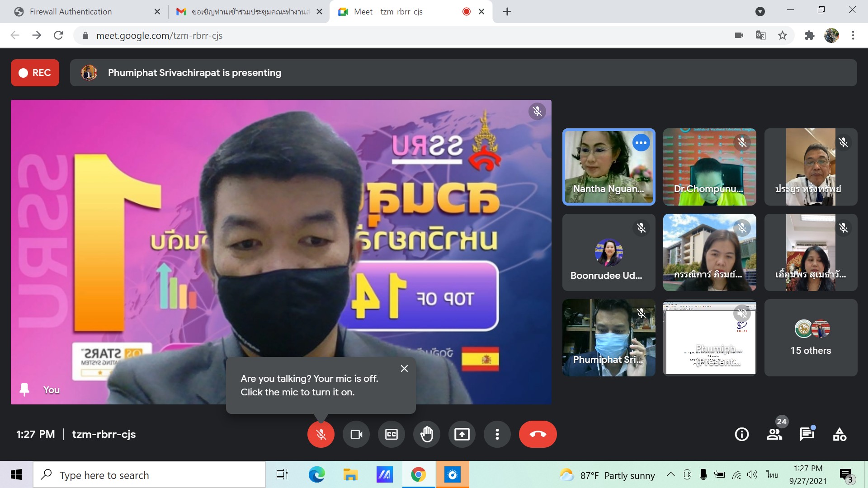Open more options three-dot menu
Viewport: 868px width, 488px height.
(497, 434)
